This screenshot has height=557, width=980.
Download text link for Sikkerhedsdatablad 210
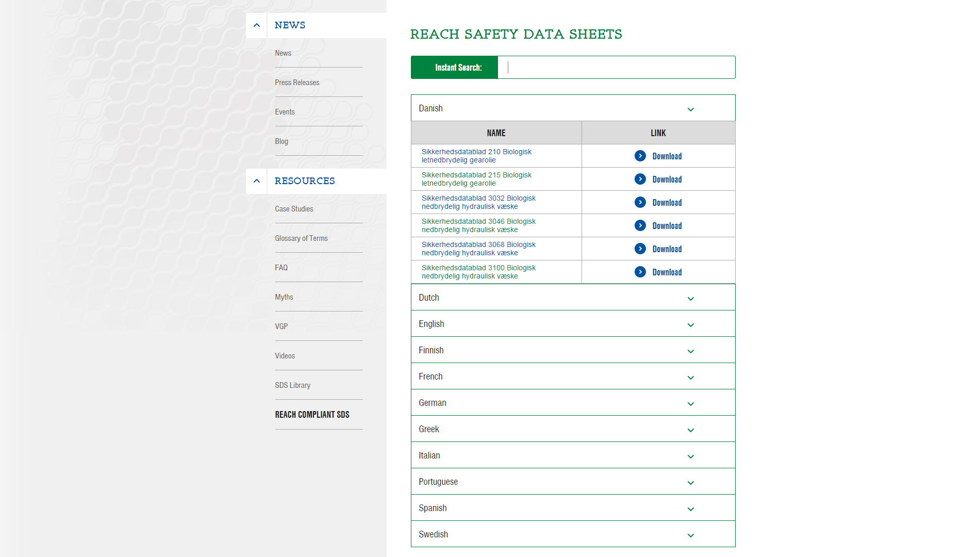(667, 156)
